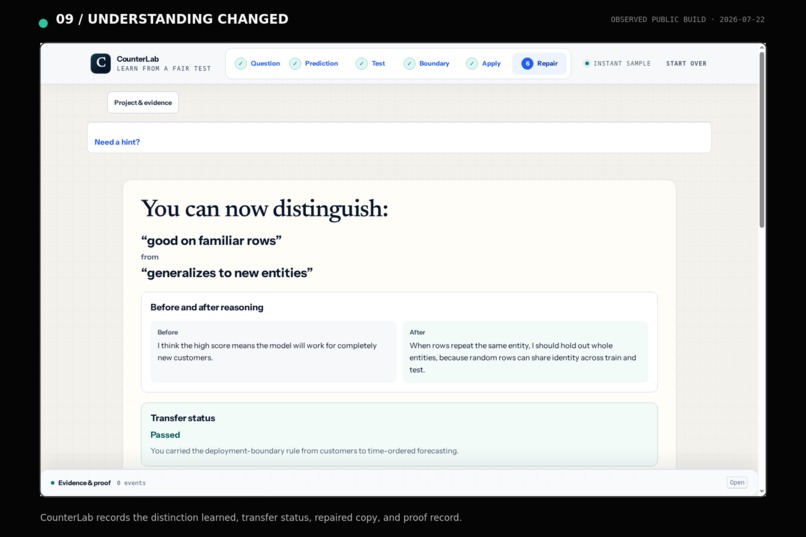Click the Before reasoning card
Screen dimensions: 806x537
click(273, 352)
